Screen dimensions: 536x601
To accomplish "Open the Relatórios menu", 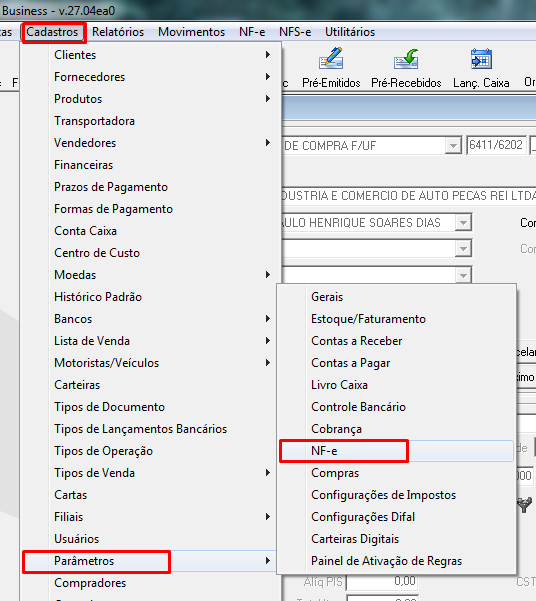I will [x=118, y=32].
